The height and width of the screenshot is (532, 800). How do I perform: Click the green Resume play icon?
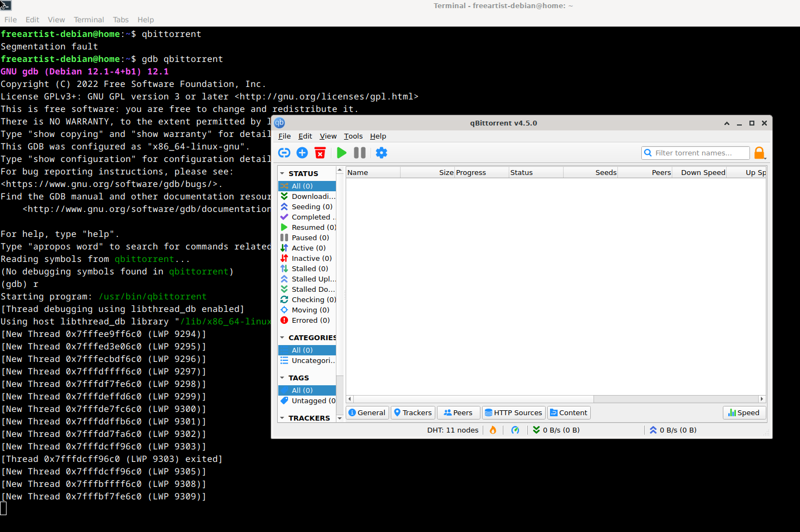pyautogui.click(x=341, y=153)
